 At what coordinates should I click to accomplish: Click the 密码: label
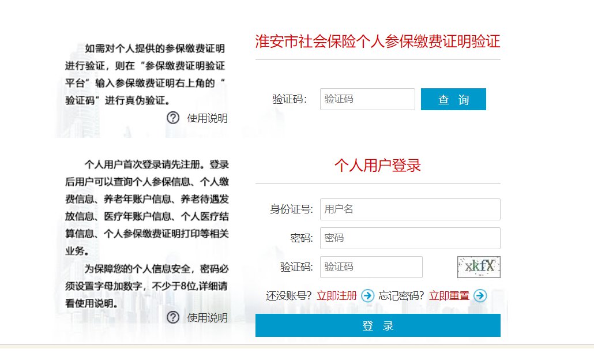[302, 238]
